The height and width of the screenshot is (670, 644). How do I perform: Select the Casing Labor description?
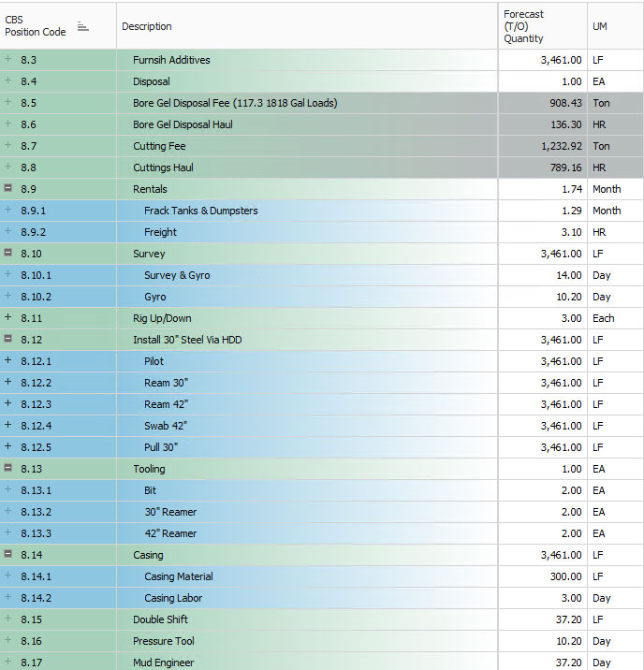coord(173,598)
